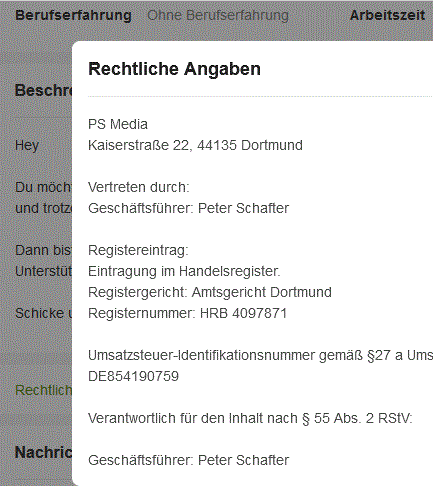433x486 pixels.
Task: Click the Beschreibung heading behind the dialog
Action: pos(43,90)
